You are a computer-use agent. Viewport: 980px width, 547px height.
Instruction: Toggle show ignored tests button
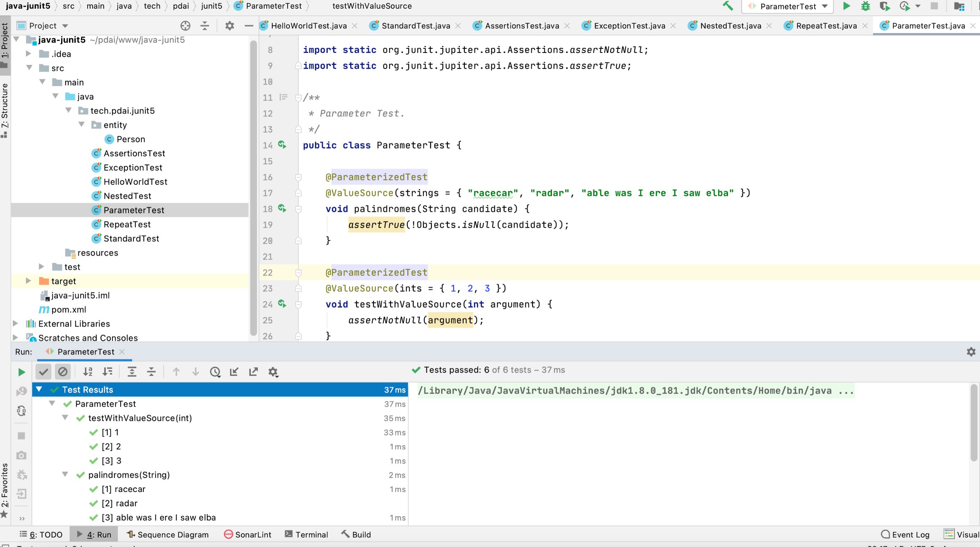63,372
